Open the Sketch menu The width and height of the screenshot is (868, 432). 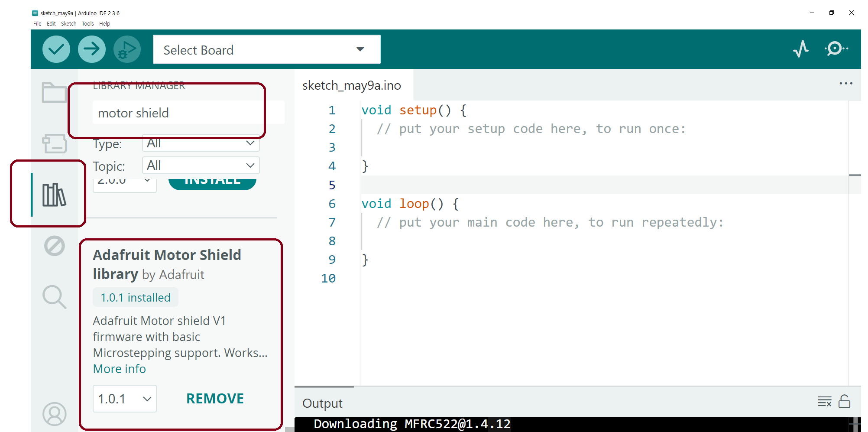(68, 24)
